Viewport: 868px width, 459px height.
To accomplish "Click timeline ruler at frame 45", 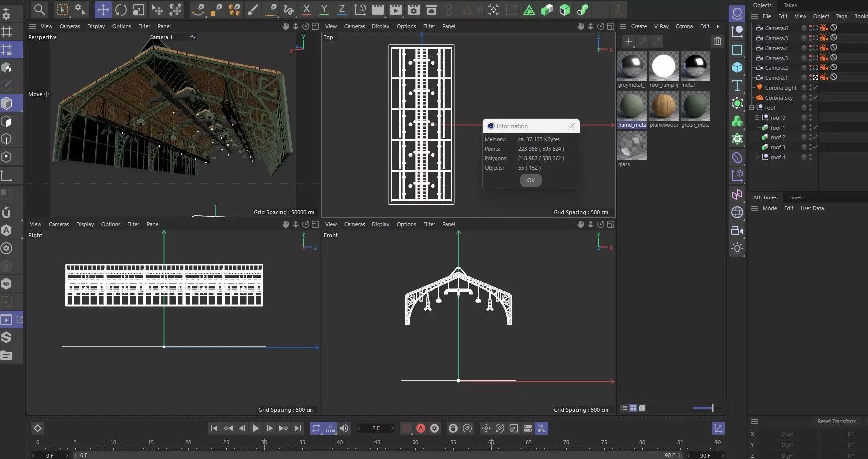I will tap(377, 443).
